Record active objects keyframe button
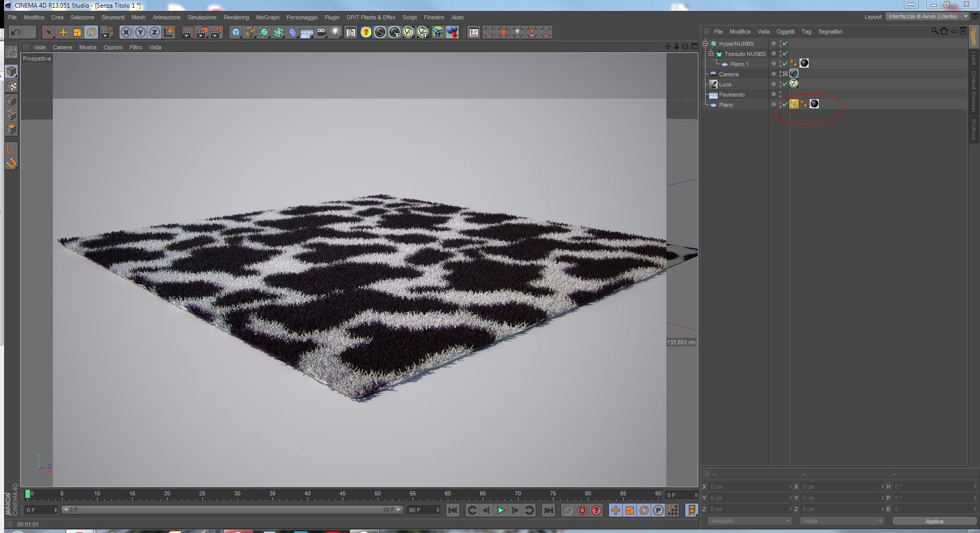 click(568, 510)
